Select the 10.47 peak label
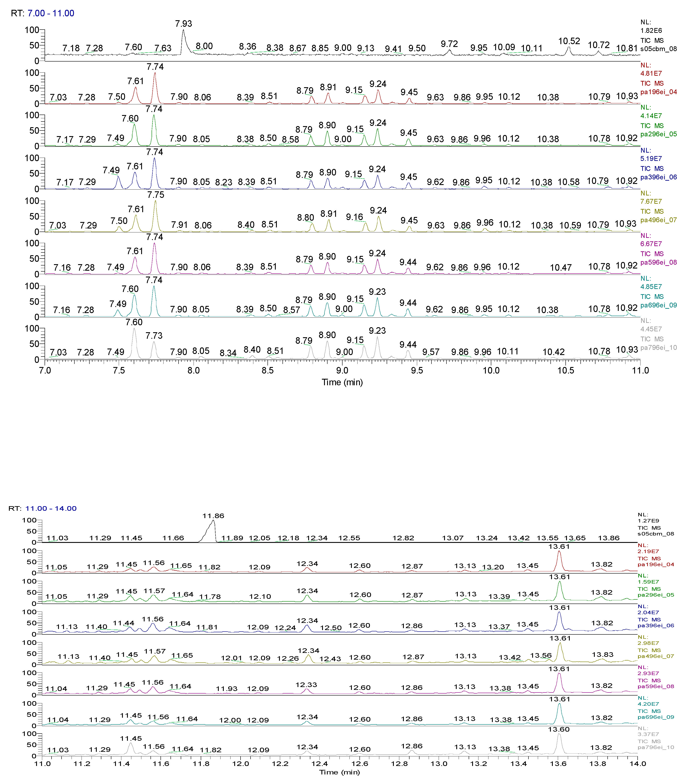 (x=561, y=268)
